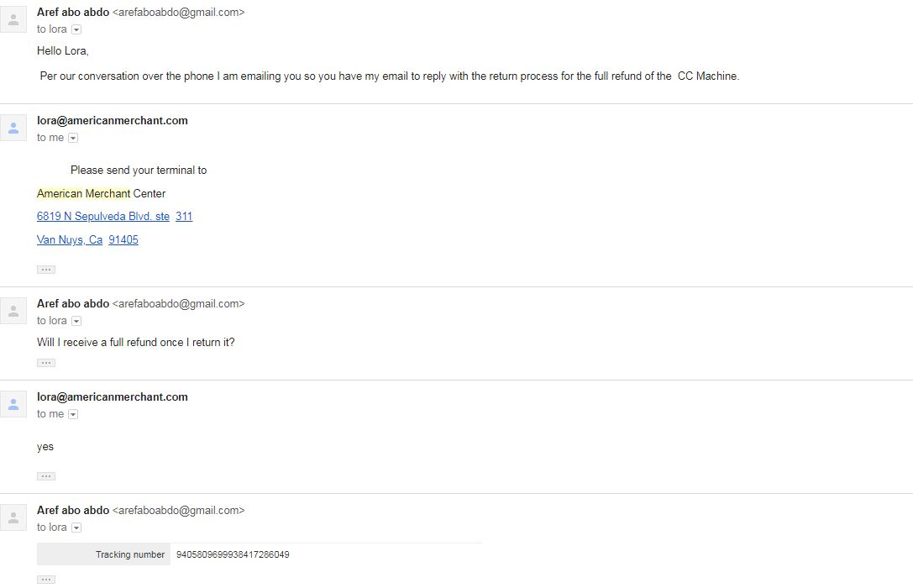Open 'to me' details dropdown above address message
Image resolution: width=913 pixels, height=588 pixels.
pyautogui.click(x=73, y=138)
